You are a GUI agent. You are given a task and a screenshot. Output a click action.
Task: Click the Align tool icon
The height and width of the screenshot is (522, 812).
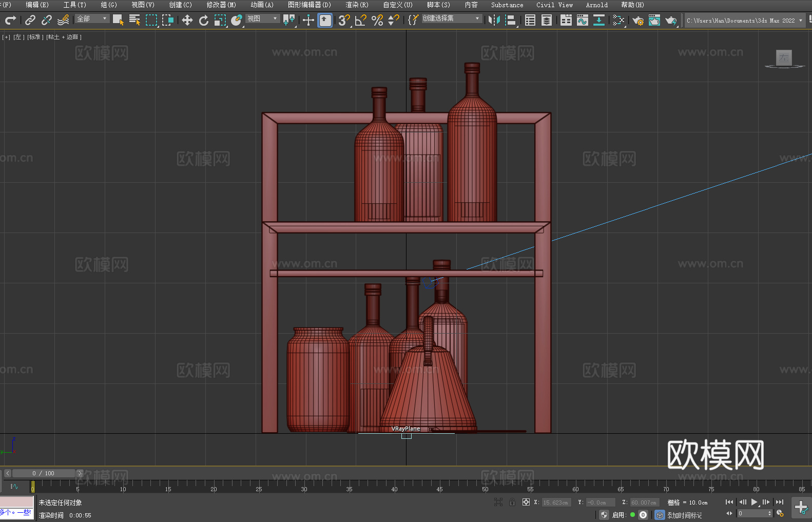511,20
